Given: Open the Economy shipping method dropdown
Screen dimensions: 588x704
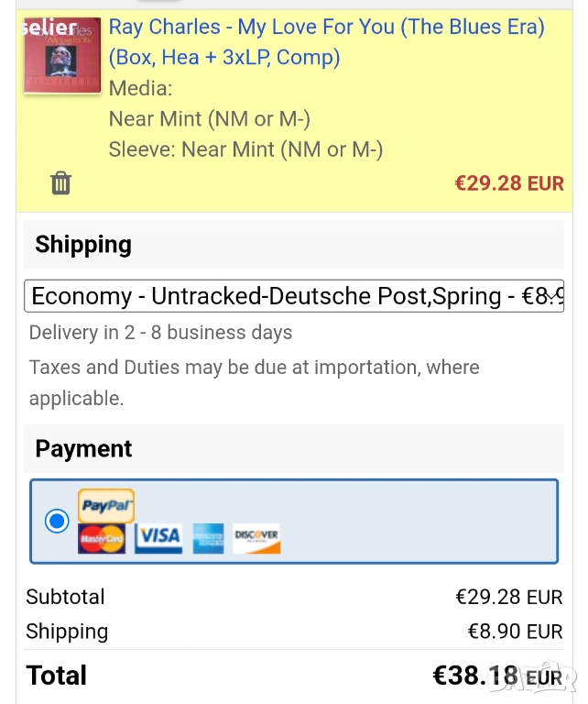Looking at the screenshot, I should point(294,296).
